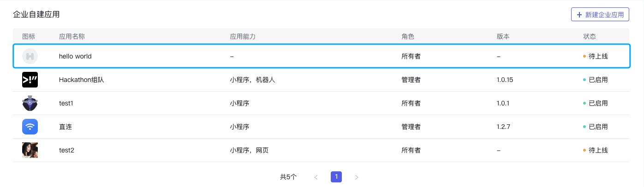
Task: Click the 应用名称 column header
Action: coord(72,36)
